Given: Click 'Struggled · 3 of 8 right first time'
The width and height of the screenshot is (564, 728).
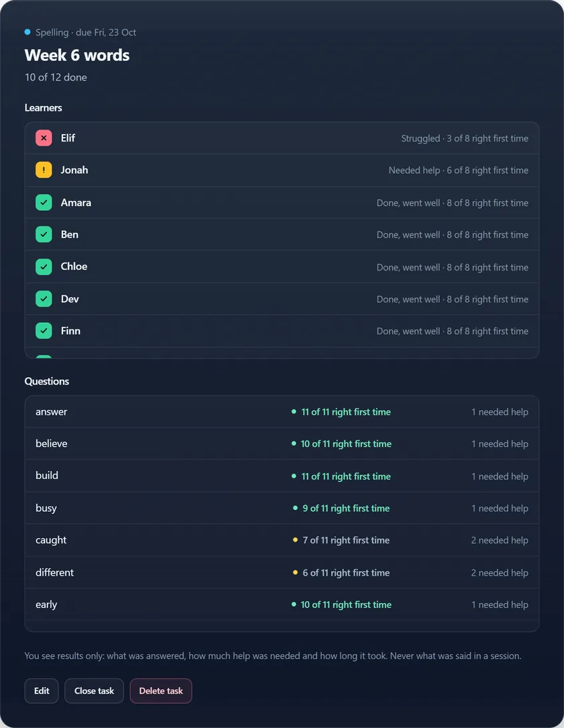Looking at the screenshot, I should (x=465, y=138).
